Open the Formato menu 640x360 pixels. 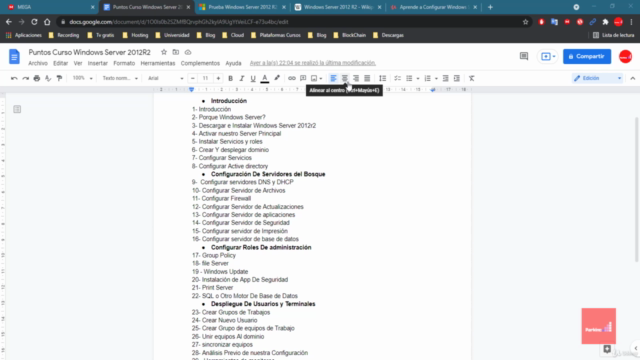pos(124,63)
